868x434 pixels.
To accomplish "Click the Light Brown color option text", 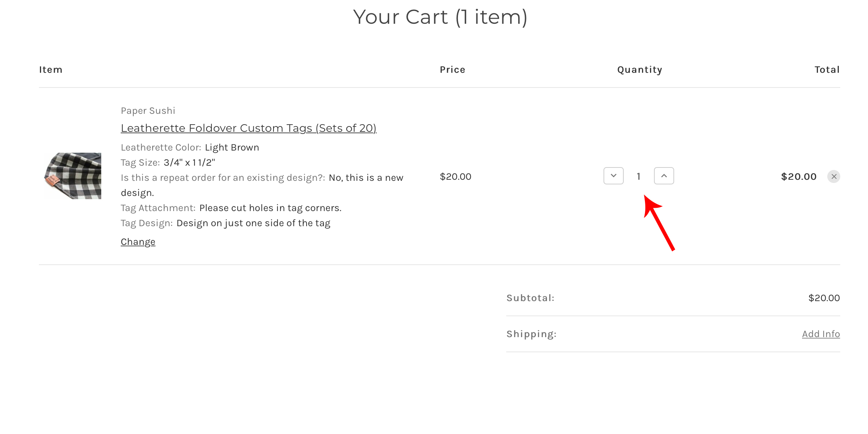I will (x=232, y=147).
